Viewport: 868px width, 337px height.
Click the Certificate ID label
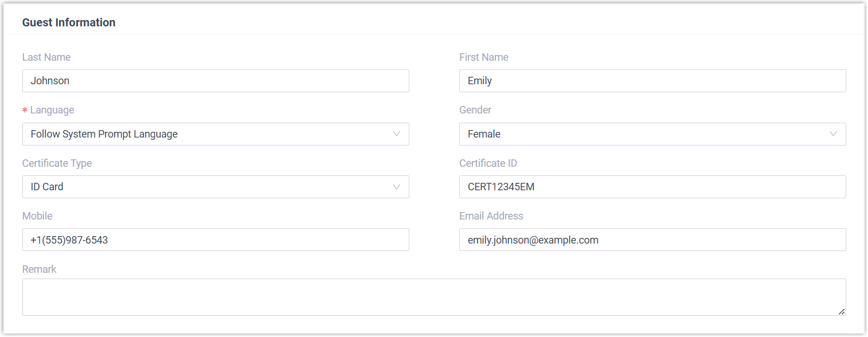click(x=488, y=163)
